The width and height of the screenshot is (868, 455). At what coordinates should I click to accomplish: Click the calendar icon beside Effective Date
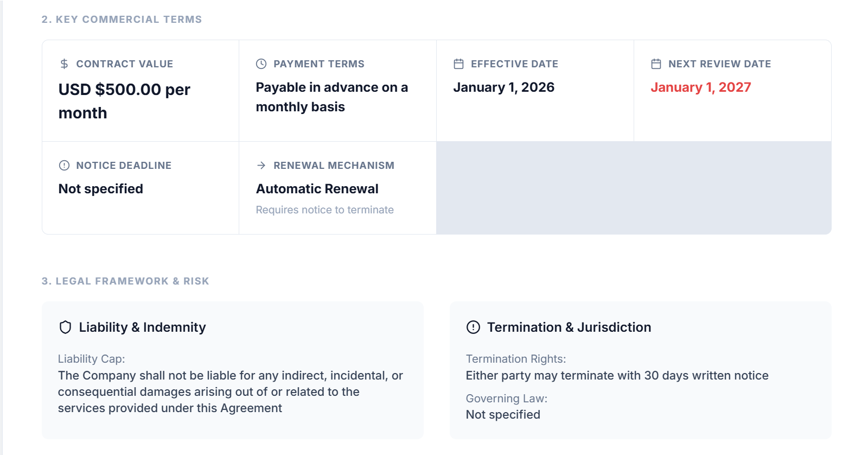click(458, 64)
